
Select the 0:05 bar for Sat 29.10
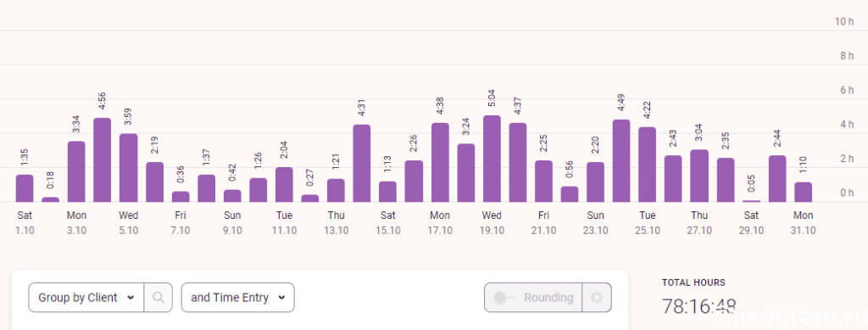(751, 201)
